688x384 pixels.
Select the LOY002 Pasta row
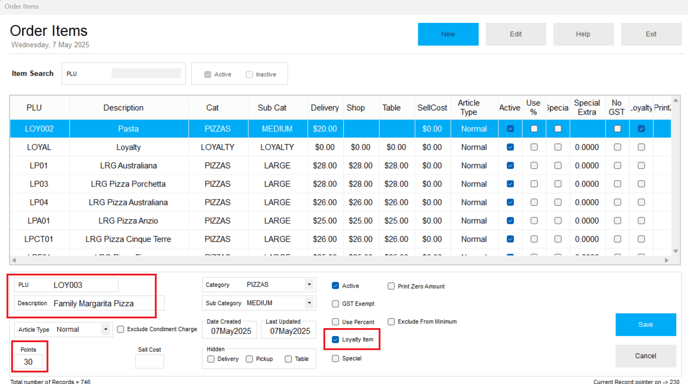340,129
